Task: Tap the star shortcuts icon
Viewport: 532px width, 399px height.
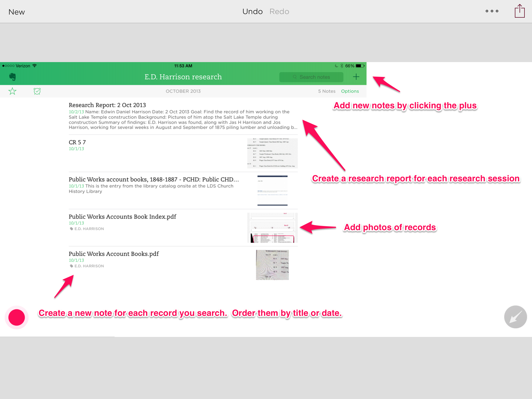Action: [x=12, y=91]
